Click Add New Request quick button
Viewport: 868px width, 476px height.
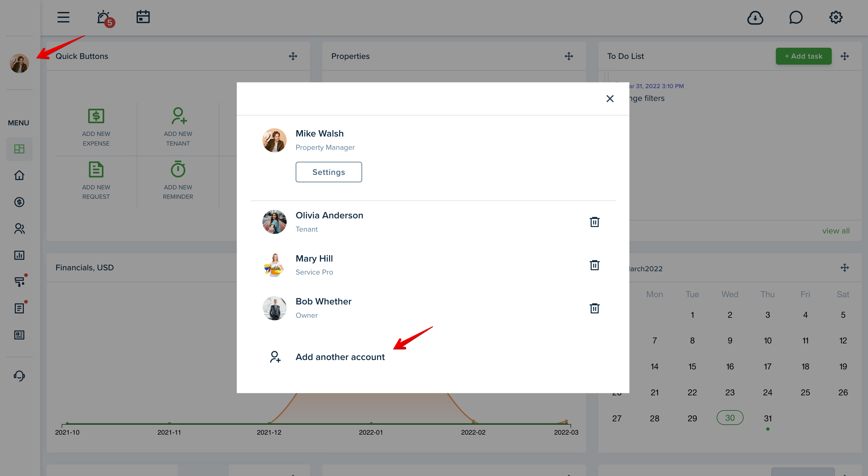[x=96, y=181]
